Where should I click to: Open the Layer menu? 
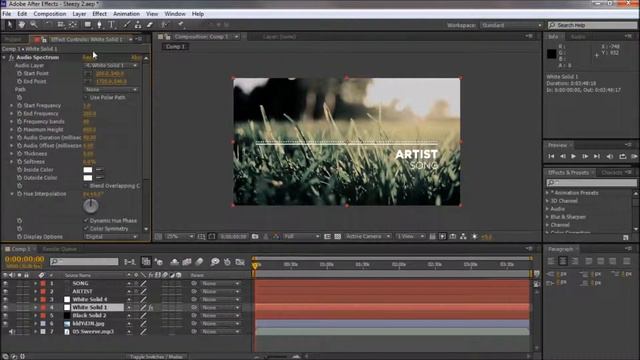pos(79,14)
